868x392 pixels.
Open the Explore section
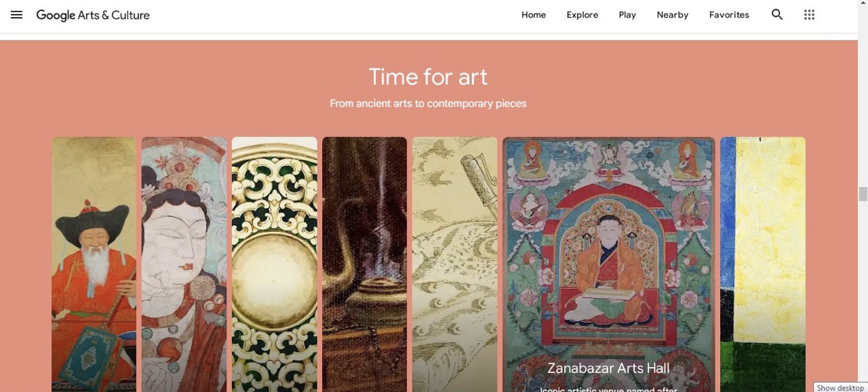click(583, 15)
